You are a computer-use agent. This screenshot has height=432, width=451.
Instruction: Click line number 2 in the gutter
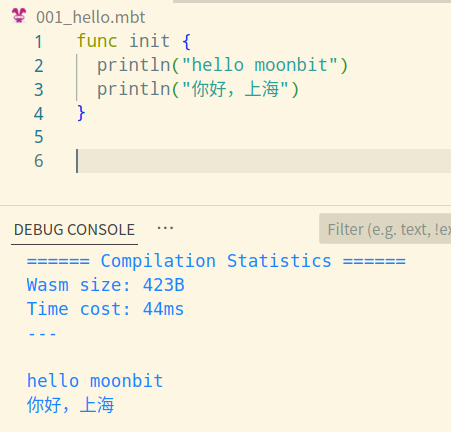pos(39,66)
